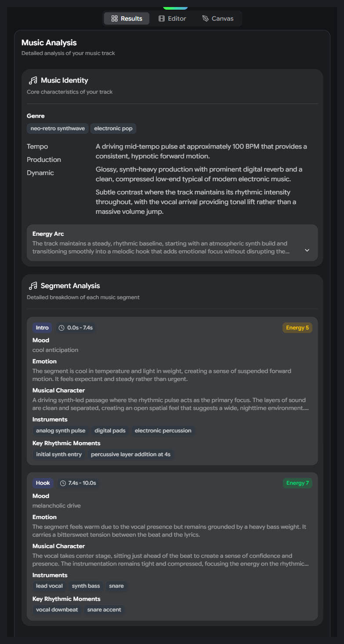Click the Results grid icon
This screenshot has width=344, height=644.
click(114, 18)
